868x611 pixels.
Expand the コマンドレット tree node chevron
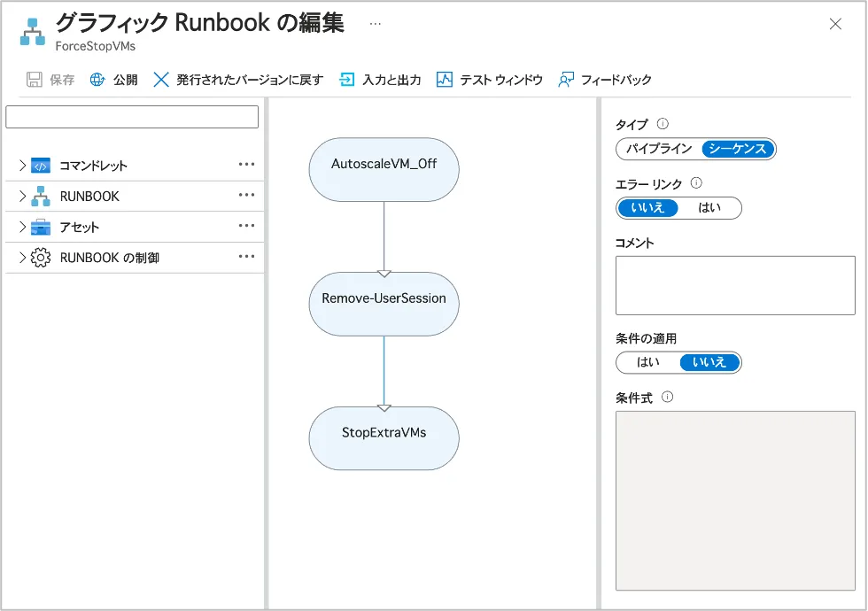pos(22,166)
